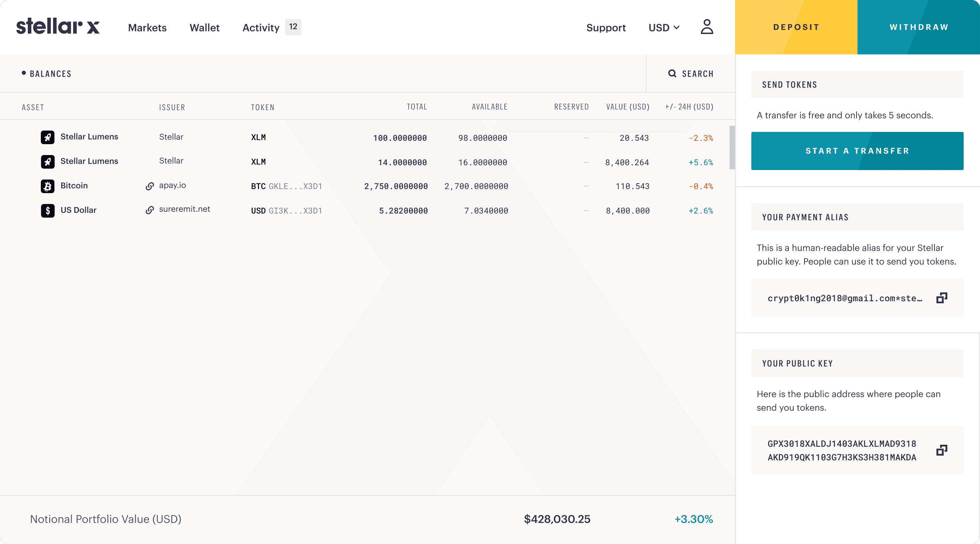The width and height of the screenshot is (980, 544).
Task: Click the yellow Deposit button
Action: tap(796, 27)
